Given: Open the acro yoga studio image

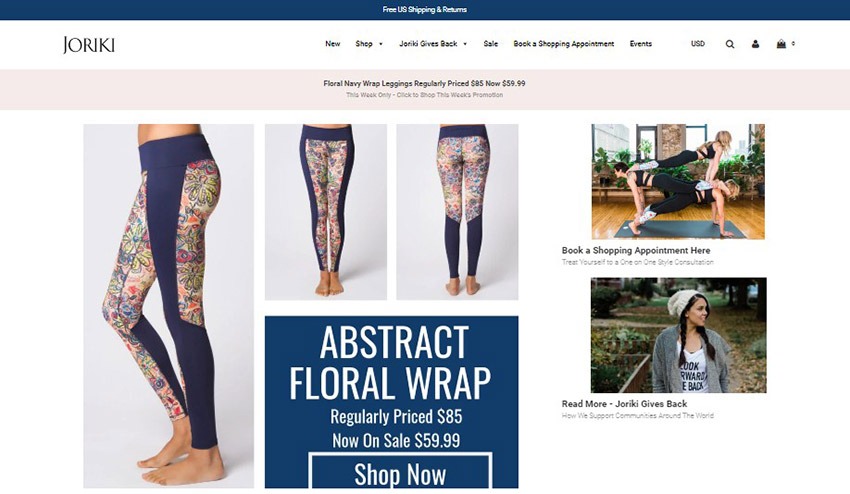Looking at the screenshot, I should [678, 182].
